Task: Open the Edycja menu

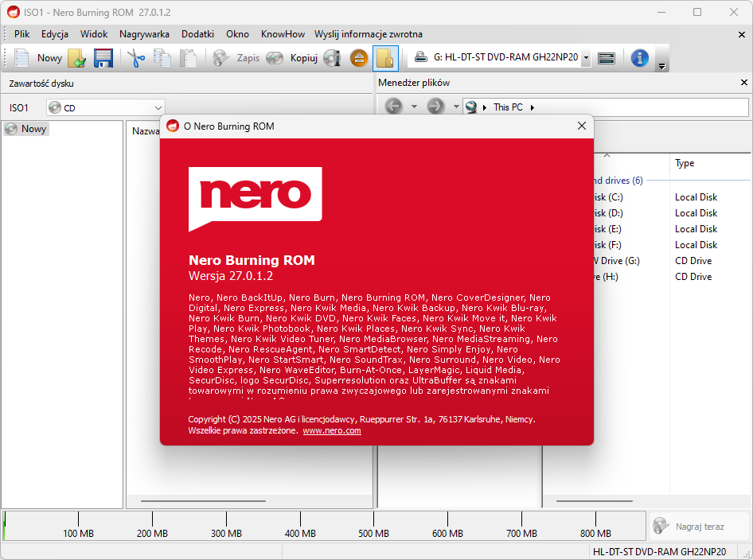Action: click(x=54, y=34)
